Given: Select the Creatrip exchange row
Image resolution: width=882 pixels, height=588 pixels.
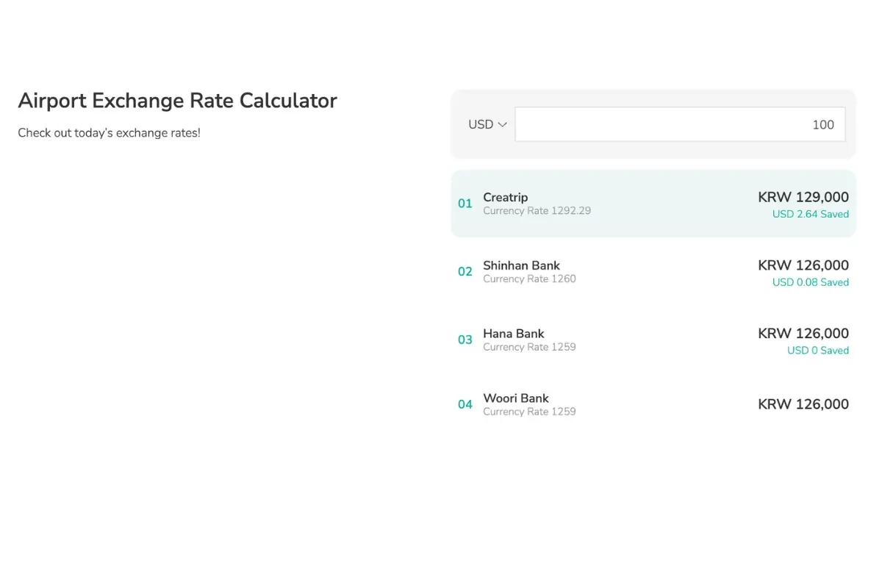Looking at the screenshot, I should coord(653,204).
